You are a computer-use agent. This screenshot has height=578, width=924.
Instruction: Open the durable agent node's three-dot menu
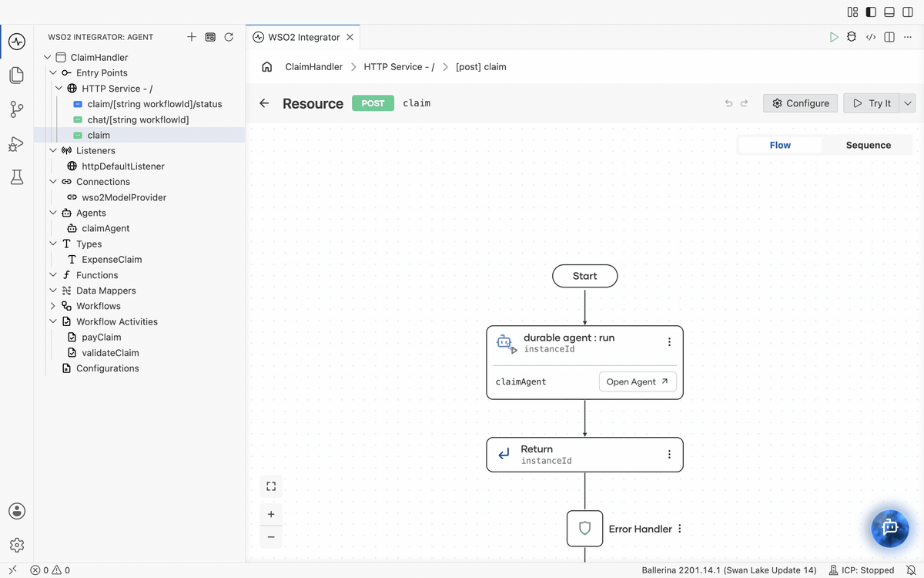pyautogui.click(x=669, y=342)
